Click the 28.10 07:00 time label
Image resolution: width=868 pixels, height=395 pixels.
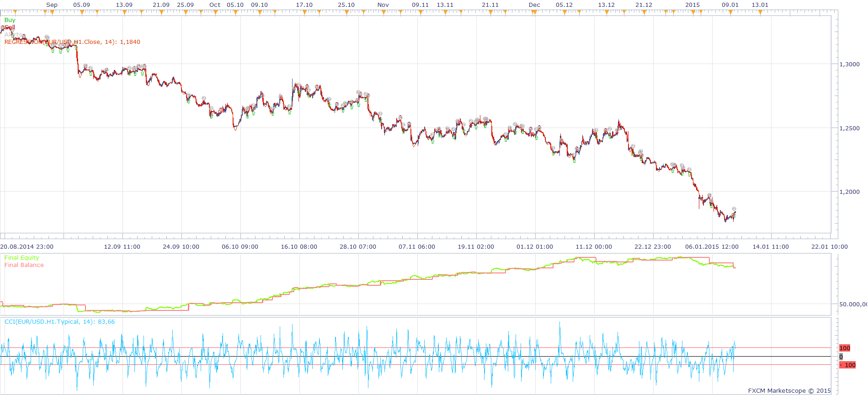[x=358, y=247]
